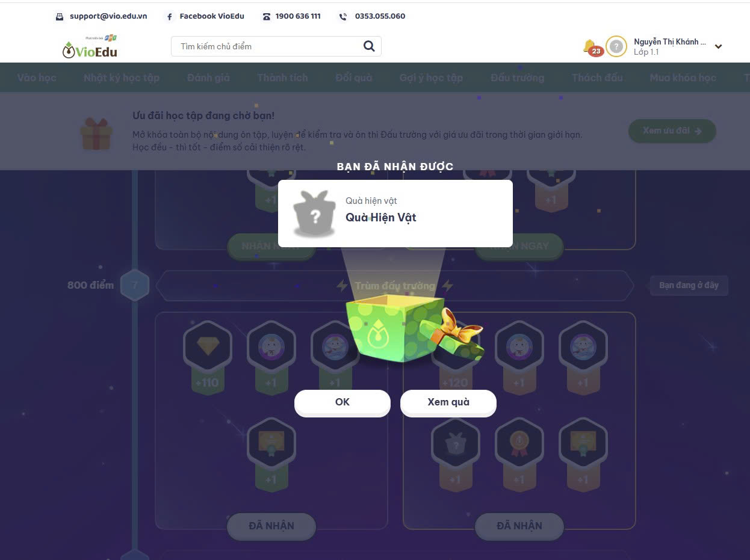Click the Xem ưu đãi button
The height and width of the screenshot is (560, 750).
coord(672,131)
